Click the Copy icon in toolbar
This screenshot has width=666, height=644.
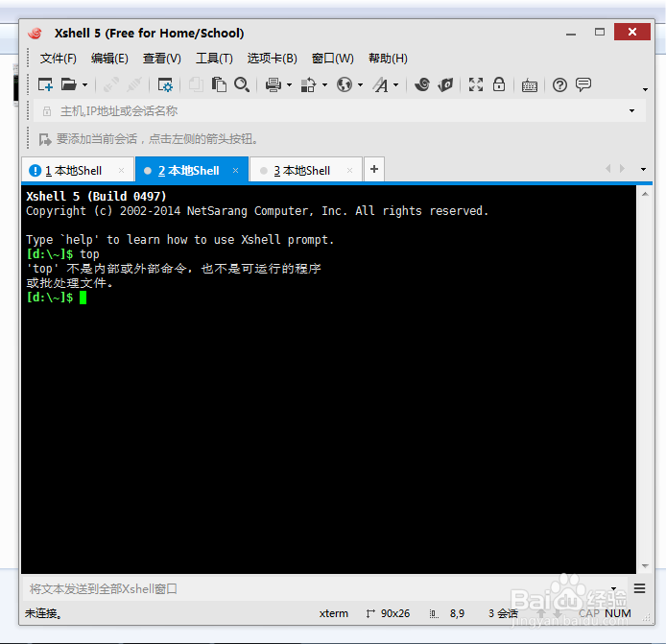(x=196, y=84)
